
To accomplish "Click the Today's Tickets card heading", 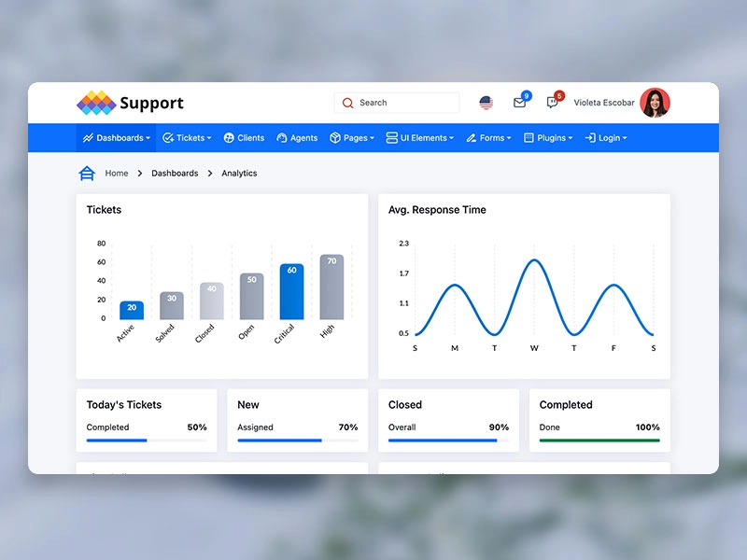I will pos(124,405).
